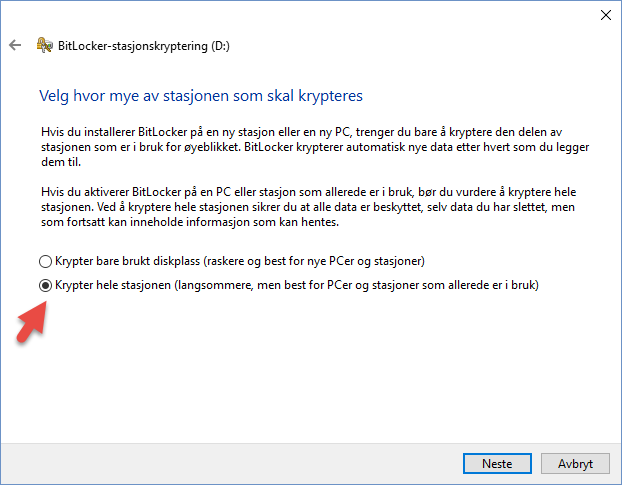Click the heading 'Velg hvor mye av stasjonen som skal krypteres'
This screenshot has width=622, height=485.
coord(200,97)
